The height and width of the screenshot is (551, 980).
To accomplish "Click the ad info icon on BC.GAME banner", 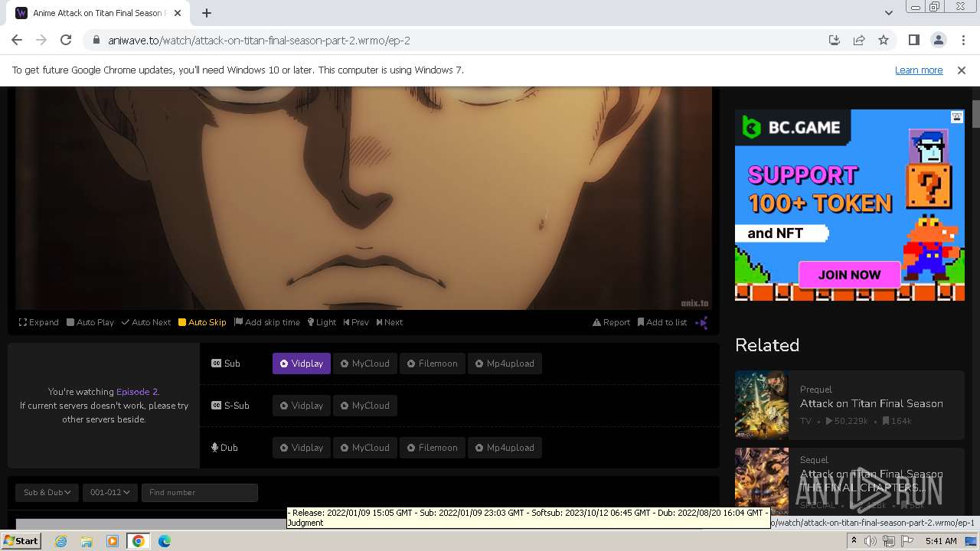I will (x=957, y=117).
